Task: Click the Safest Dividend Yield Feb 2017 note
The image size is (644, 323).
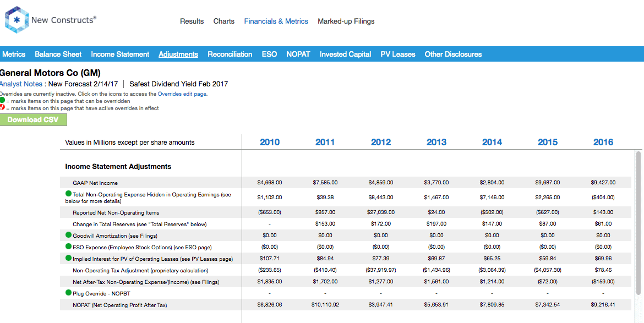Action: 179,84
